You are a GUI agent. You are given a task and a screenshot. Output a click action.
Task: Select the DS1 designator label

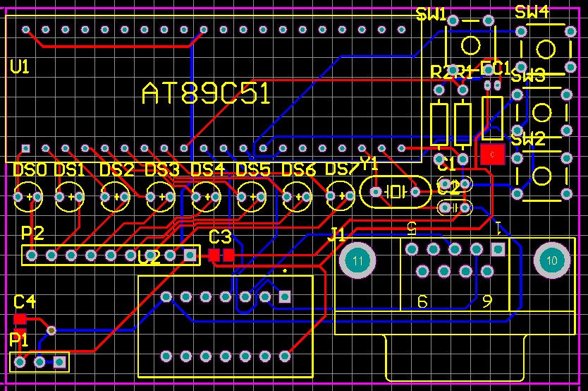tap(70, 170)
